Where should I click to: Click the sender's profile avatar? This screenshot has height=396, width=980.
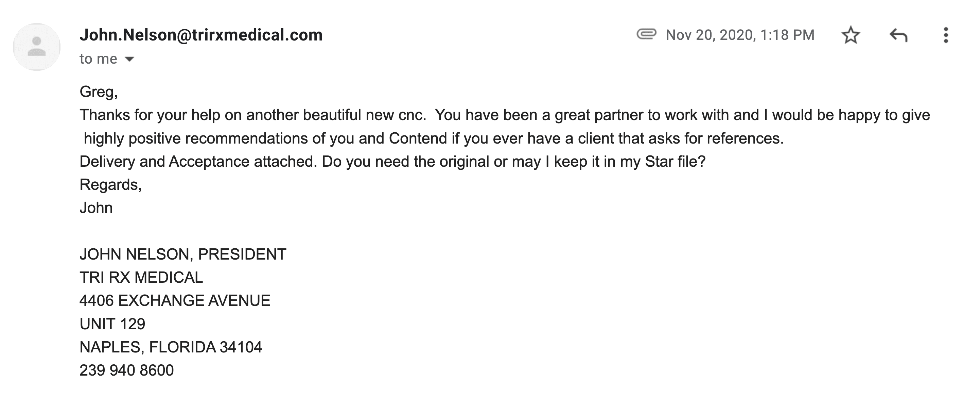(36, 47)
